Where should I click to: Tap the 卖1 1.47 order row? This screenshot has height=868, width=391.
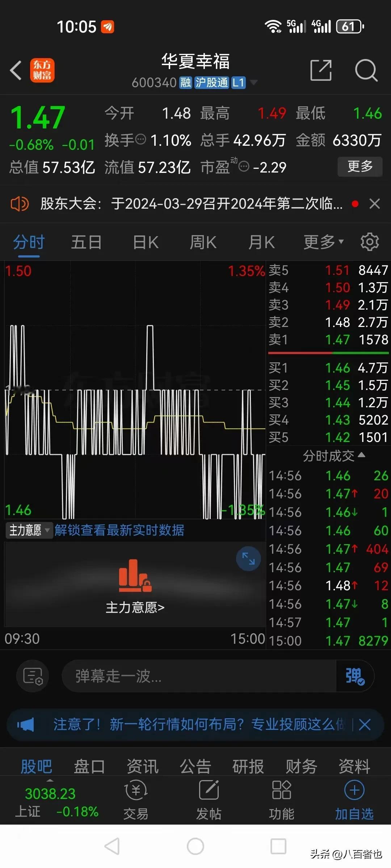tap(328, 340)
